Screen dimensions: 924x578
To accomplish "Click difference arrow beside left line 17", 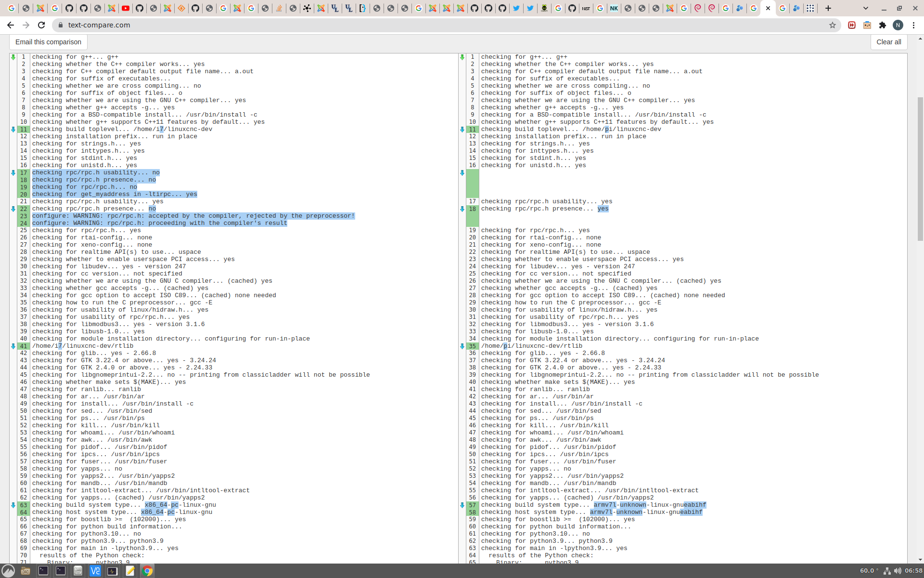I will pos(13,172).
